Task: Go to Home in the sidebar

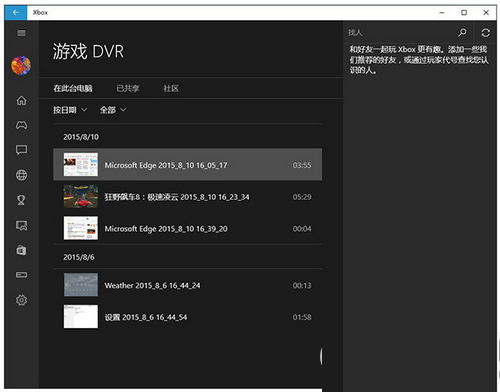Action: [21, 100]
